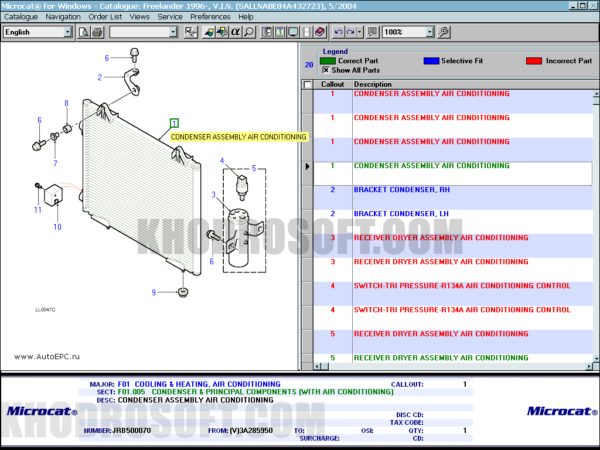The image size is (600, 450).
Task: Click callout 3 receiver dryer in diagram
Action: (x=214, y=195)
